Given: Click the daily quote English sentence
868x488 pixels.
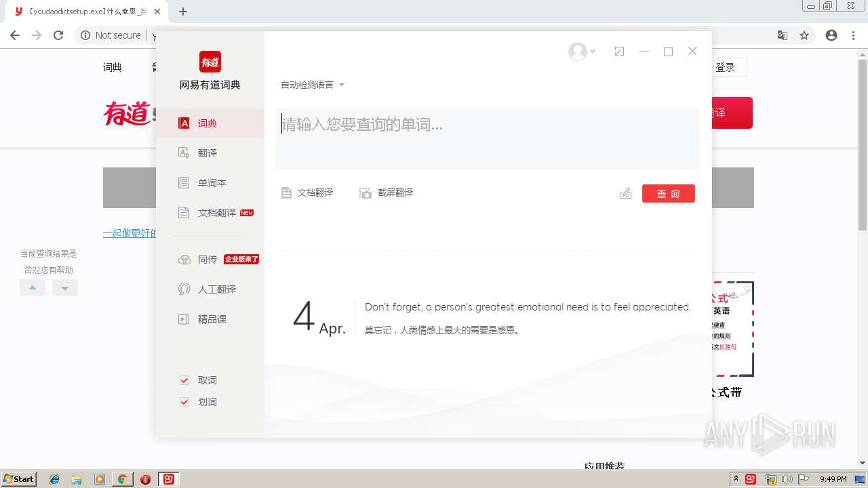Looking at the screenshot, I should (528, 307).
